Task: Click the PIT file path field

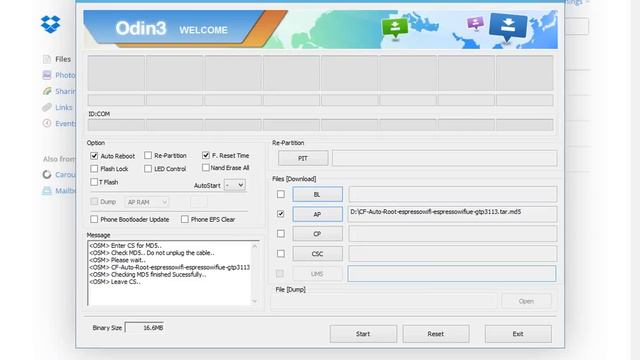Action: (x=444, y=158)
